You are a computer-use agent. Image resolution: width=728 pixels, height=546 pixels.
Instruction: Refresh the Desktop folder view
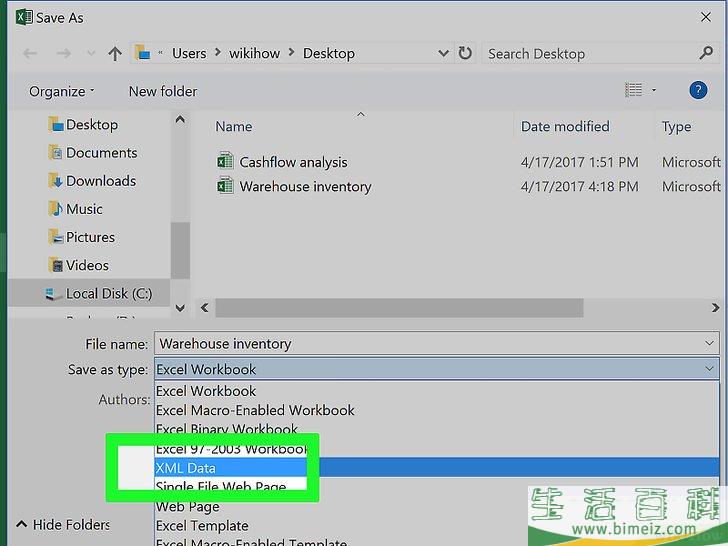(465, 53)
